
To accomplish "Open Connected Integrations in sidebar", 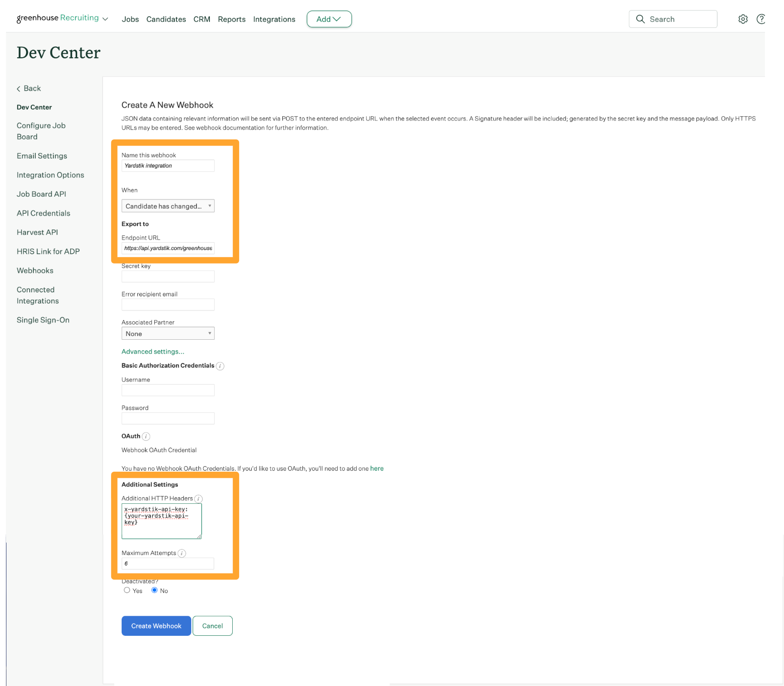I will (x=38, y=295).
